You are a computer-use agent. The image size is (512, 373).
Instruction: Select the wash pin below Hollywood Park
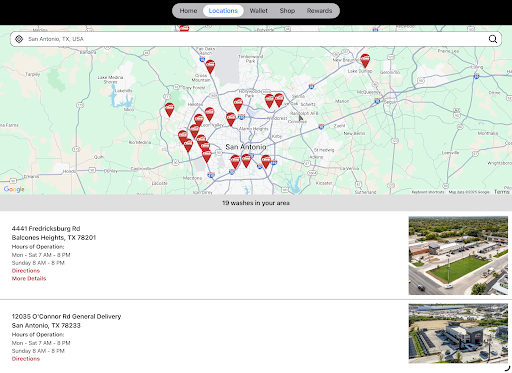click(x=238, y=104)
